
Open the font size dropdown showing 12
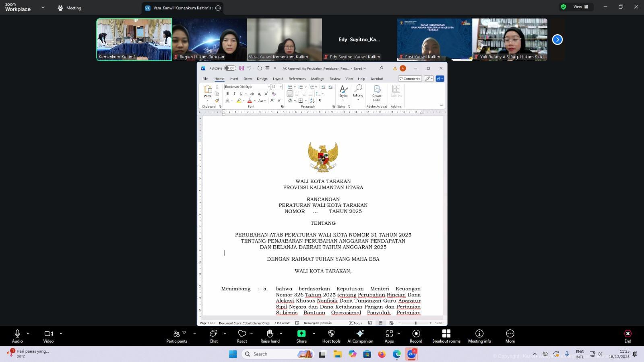[281, 87]
